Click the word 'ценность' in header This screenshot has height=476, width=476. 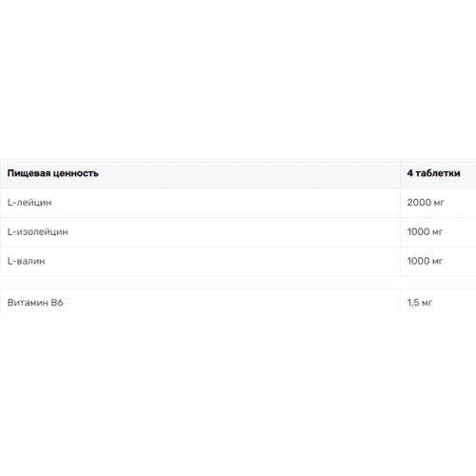75,173
